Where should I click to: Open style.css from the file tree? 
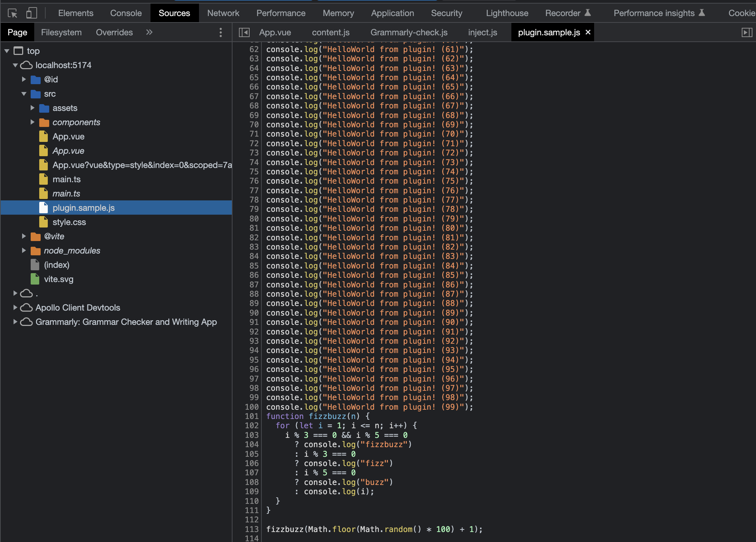click(69, 222)
